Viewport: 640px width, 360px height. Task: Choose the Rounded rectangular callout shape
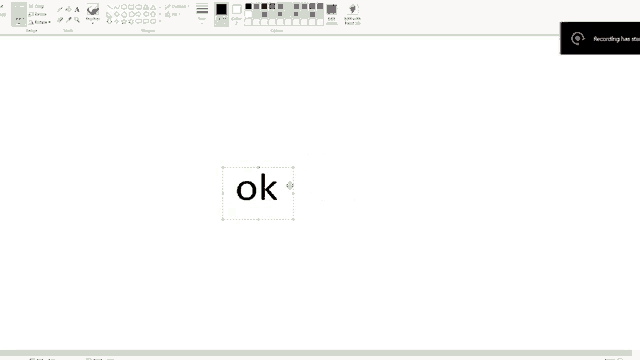pyautogui.click(x=138, y=22)
